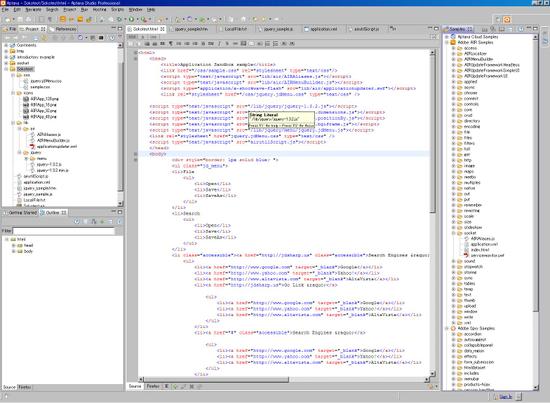This screenshot has height=403, width=550.
Task: Toggle the fold marker beside the div line
Action: pyautogui.click(x=136, y=160)
